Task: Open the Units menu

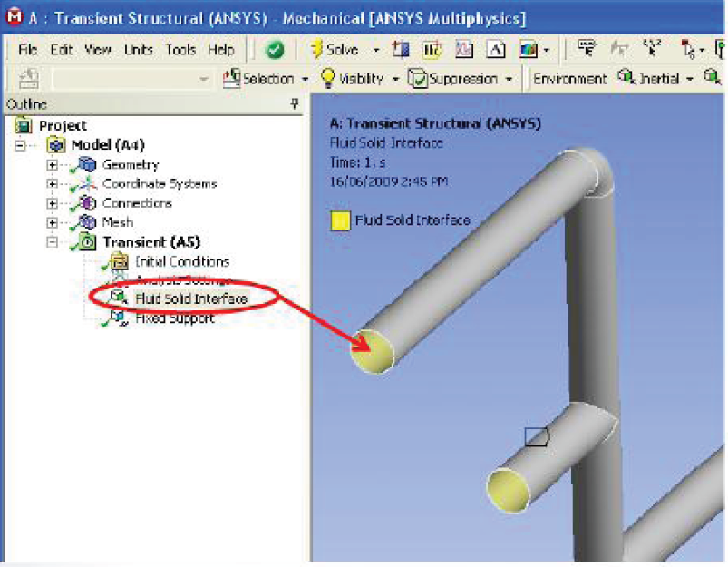Action: pos(139,49)
